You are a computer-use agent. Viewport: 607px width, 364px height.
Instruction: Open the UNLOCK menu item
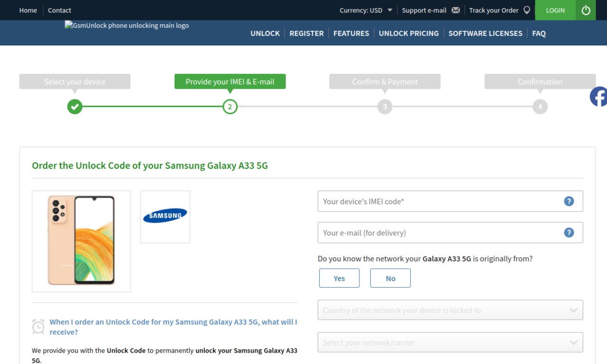(265, 33)
